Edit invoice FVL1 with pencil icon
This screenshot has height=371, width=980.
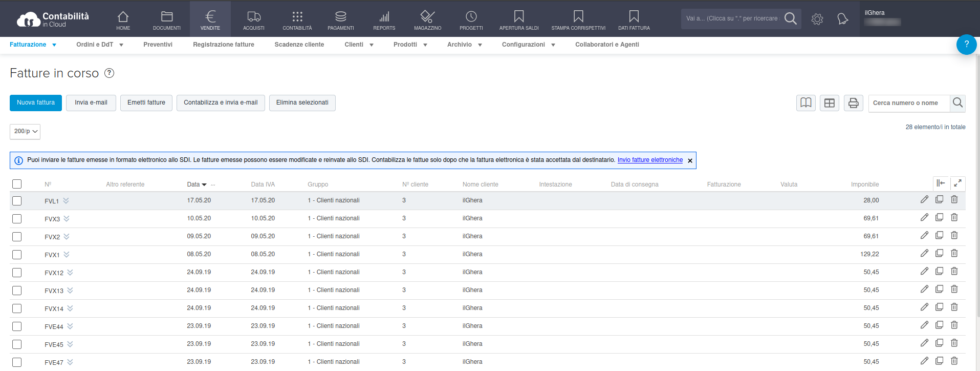point(924,200)
